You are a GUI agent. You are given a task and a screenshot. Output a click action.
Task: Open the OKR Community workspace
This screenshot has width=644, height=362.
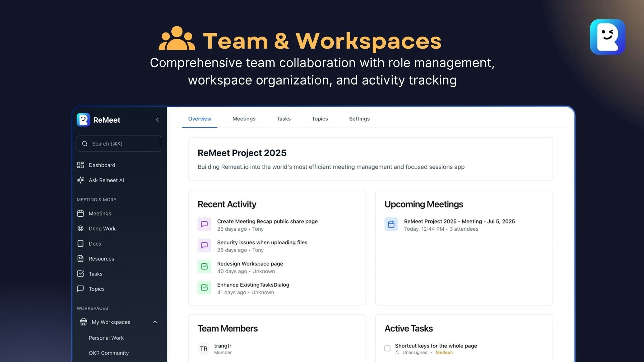pos(109,353)
